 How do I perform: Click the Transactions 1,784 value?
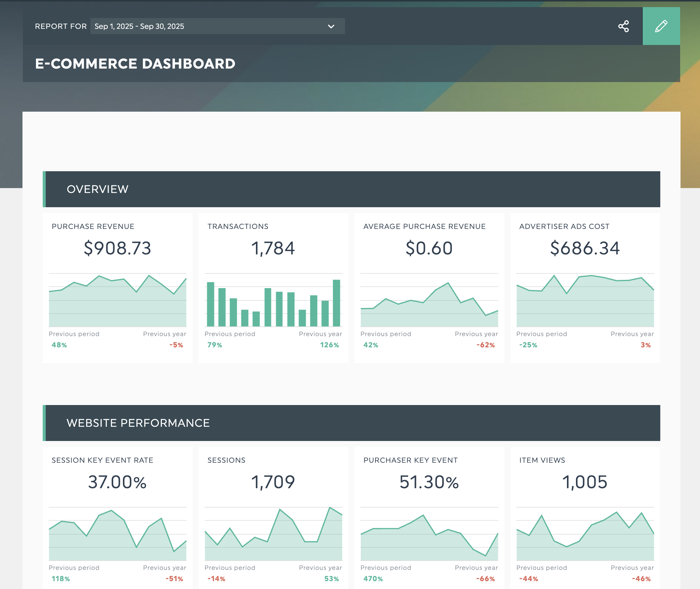pyautogui.click(x=273, y=248)
